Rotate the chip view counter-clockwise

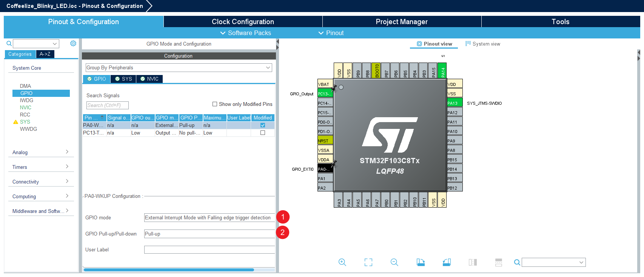point(447,262)
